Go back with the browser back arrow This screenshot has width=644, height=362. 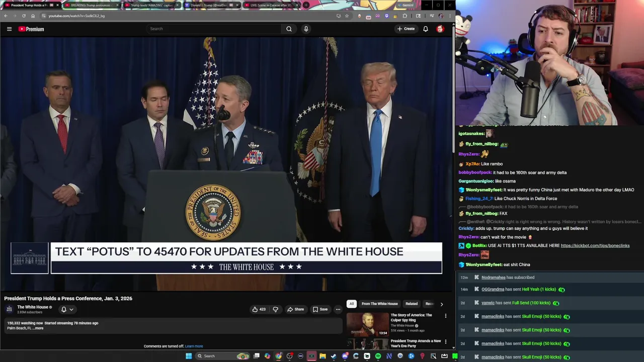[x=6, y=16]
